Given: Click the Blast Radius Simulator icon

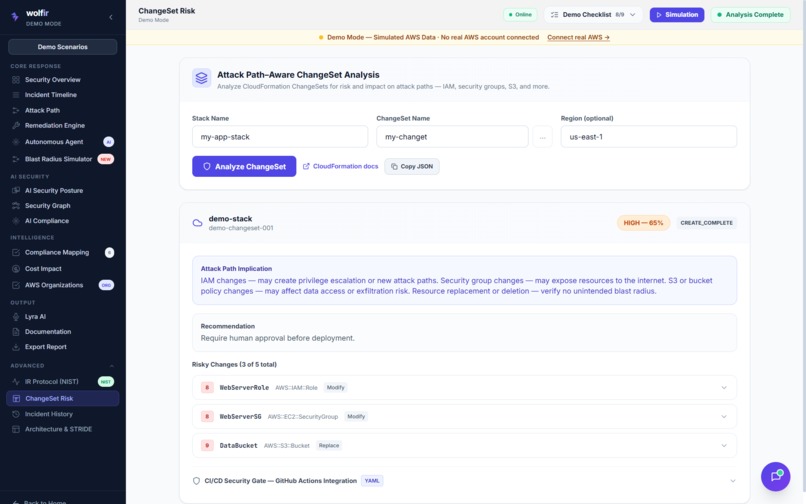Looking at the screenshot, I should tap(16, 159).
